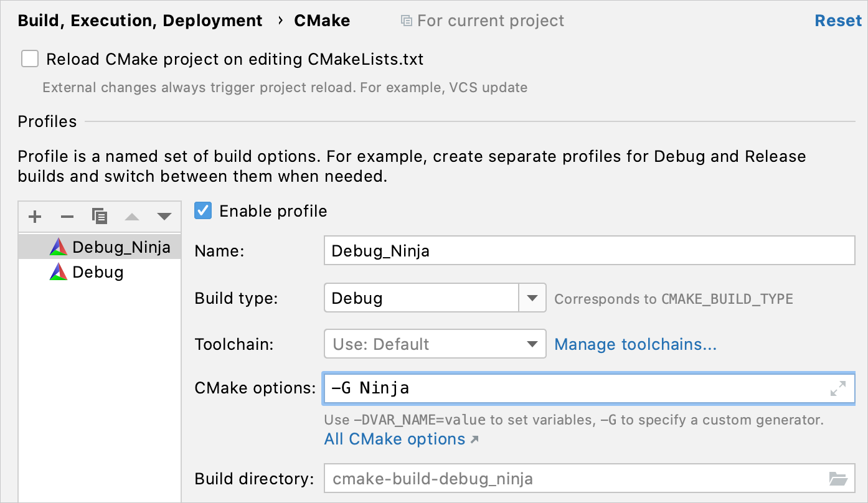The height and width of the screenshot is (503, 868).
Task: Remove the selected CMake profile
Action: 67,217
